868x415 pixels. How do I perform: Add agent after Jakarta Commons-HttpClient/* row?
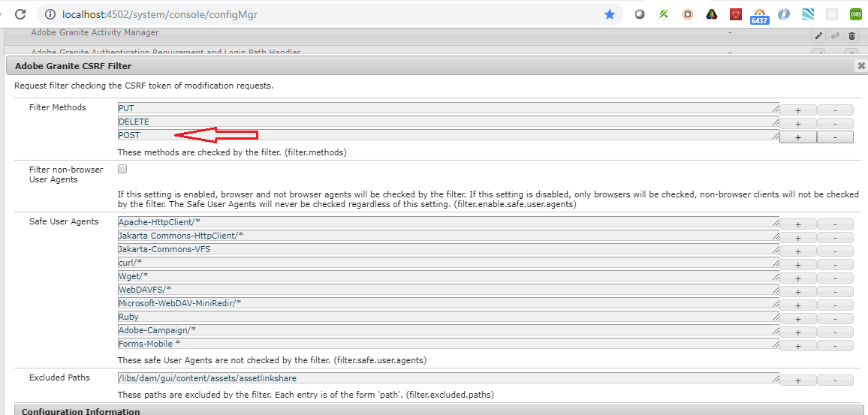click(797, 238)
